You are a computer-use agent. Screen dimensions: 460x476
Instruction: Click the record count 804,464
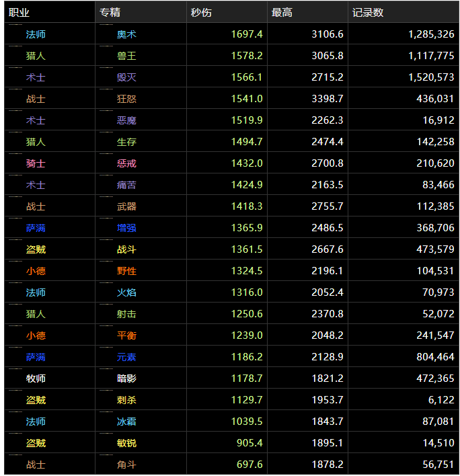click(x=435, y=357)
